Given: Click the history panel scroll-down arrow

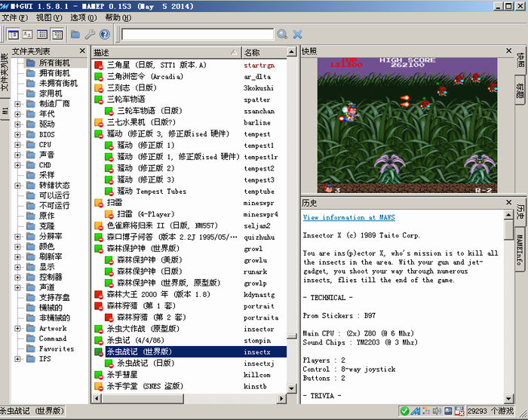Looking at the screenshot, I should click(508, 399).
